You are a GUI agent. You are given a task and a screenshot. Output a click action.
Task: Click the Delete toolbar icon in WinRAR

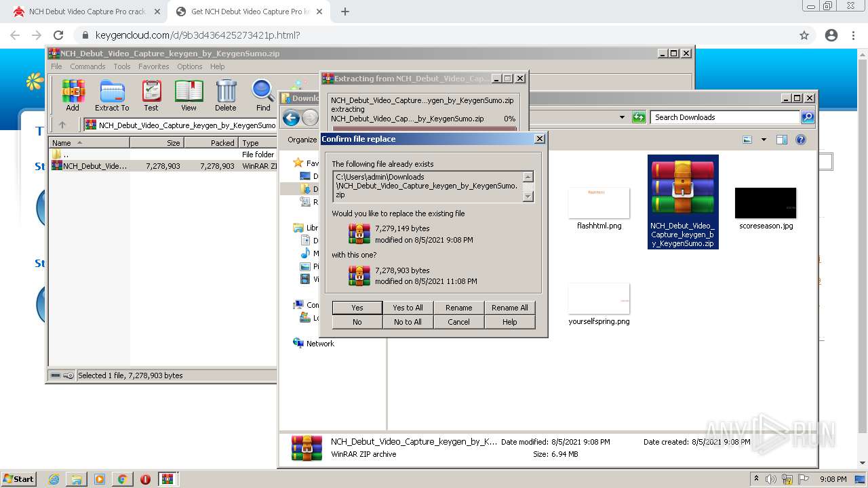[226, 95]
